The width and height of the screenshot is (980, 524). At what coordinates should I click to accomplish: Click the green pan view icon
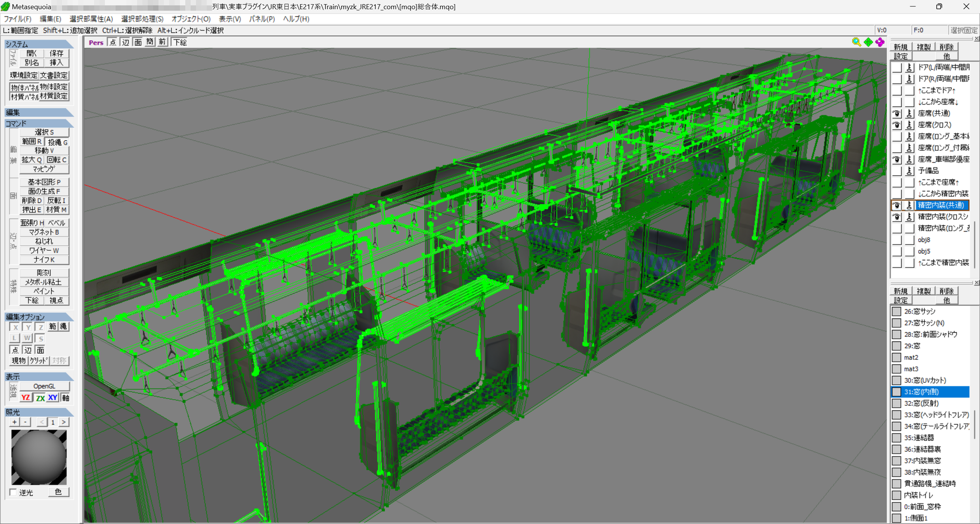click(869, 42)
